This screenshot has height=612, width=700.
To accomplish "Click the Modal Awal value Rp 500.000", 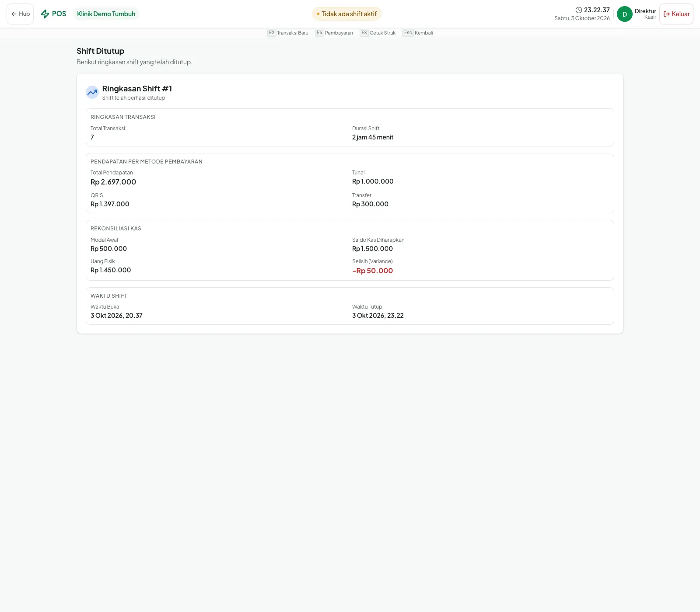I will click(x=108, y=249).
